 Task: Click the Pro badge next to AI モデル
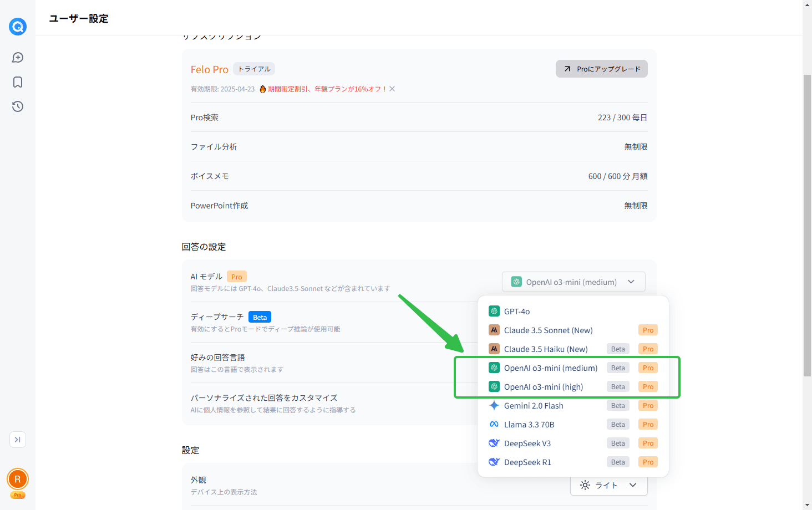pos(237,277)
